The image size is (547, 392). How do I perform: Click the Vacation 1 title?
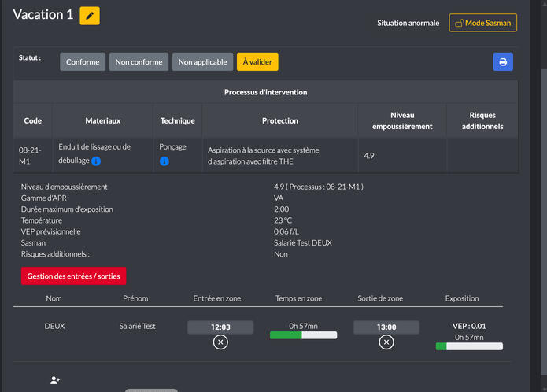44,16
